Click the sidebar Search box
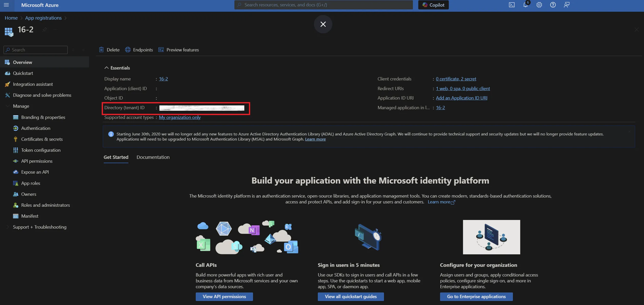This screenshot has height=305, width=644. [x=36, y=50]
